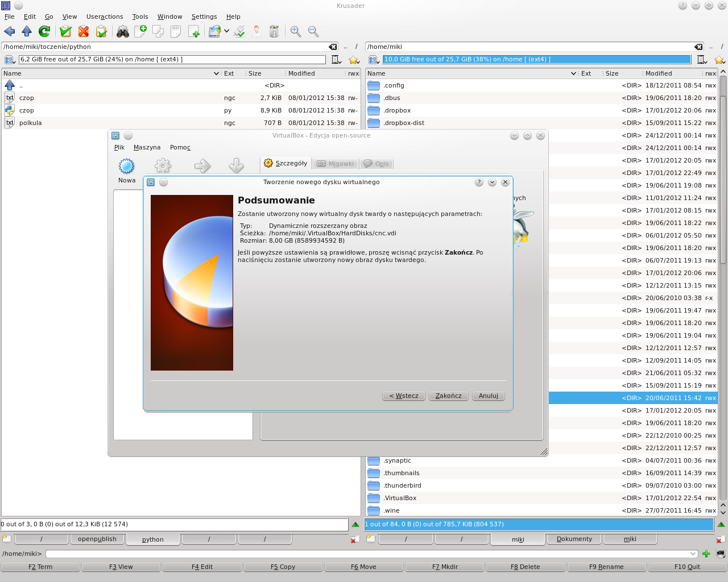
Task: Click Select All clipboard icon with green check
Action: (66, 31)
